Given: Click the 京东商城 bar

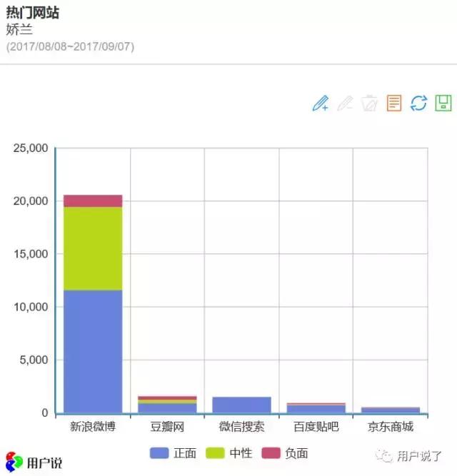Looking at the screenshot, I should 391,410.
